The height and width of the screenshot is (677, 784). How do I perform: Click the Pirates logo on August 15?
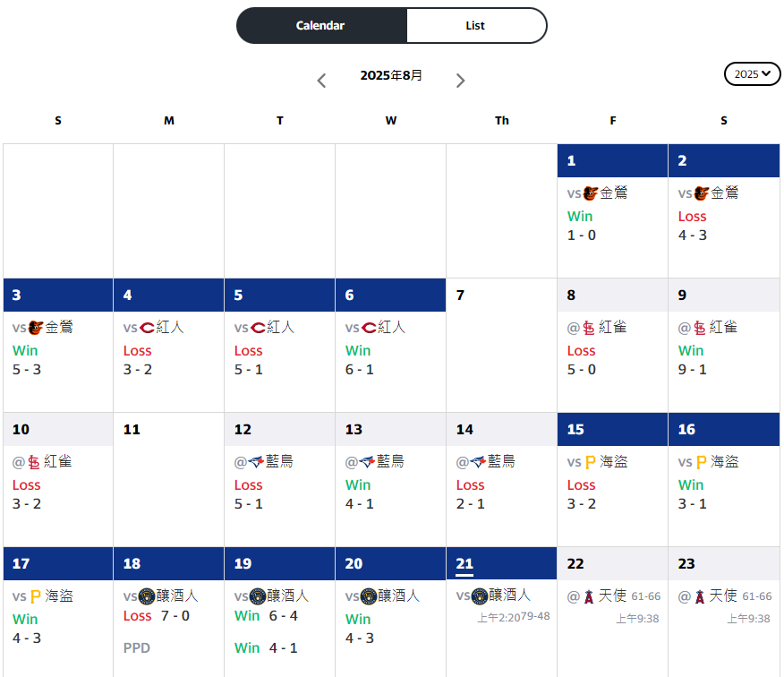tap(590, 462)
